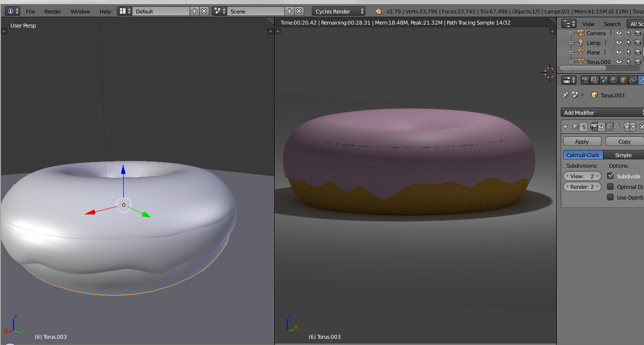Viewport: 644px width, 345px height.
Task: Open the Render properties tab icon
Action: click(585, 80)
